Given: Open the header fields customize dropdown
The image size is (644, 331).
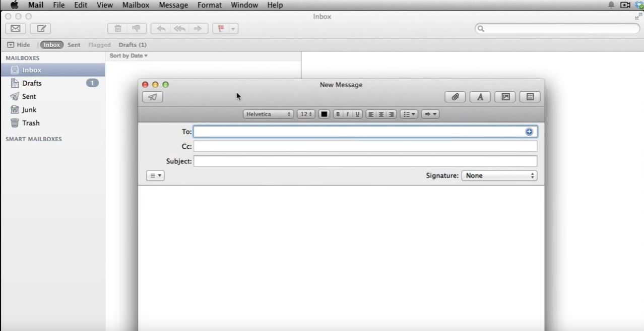Looking at the screenshot, I should (155, 176).
